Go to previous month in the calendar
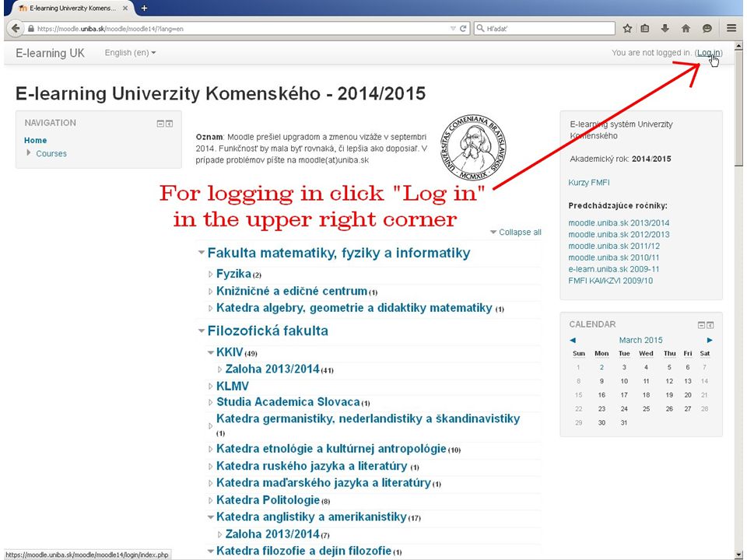The image size is (747, 560). [x=573, y=340]
